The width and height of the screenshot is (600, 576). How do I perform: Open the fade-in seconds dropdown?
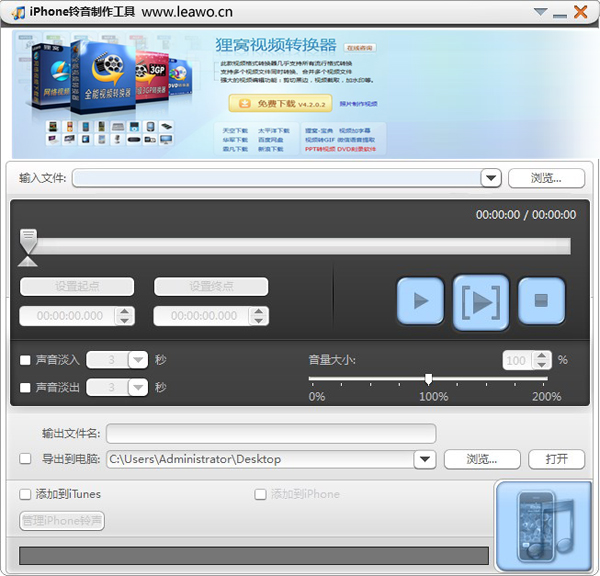[138, 360]
